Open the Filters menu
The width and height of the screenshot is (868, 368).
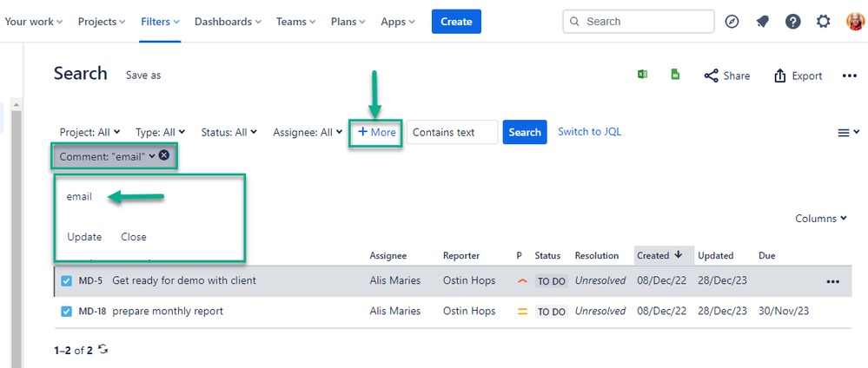(160, 22)
